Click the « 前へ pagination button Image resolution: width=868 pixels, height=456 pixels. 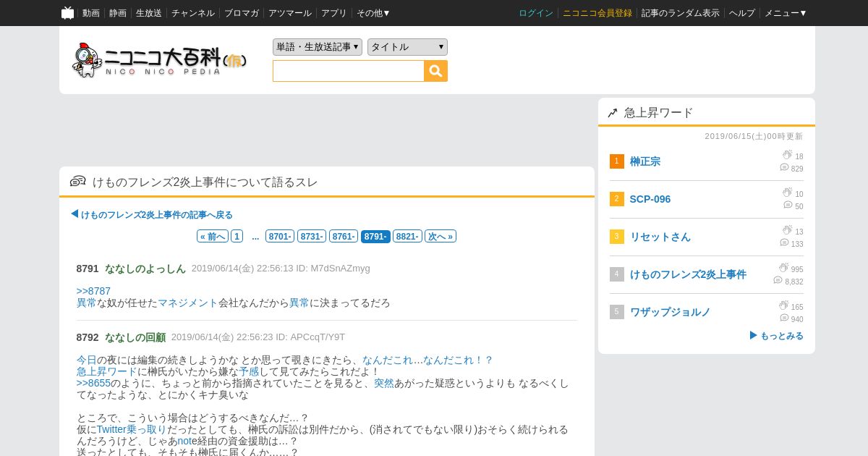pos(213,237)
